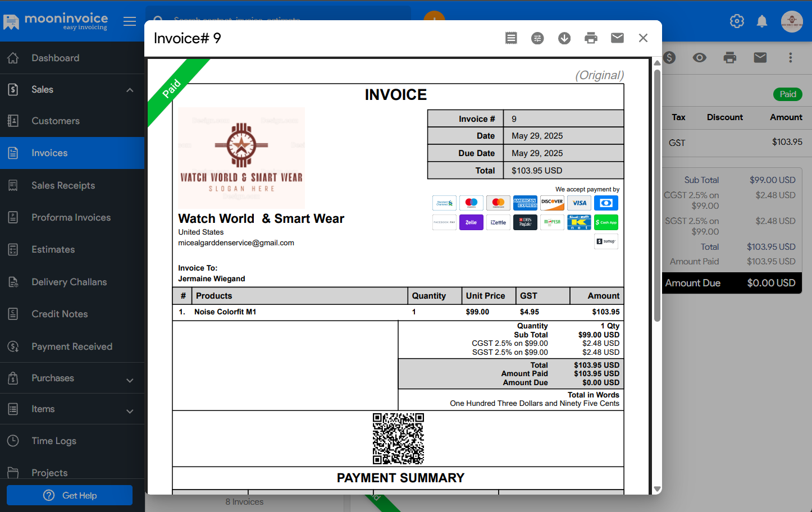The height and width of the screenshot is (512, 812).
Task: Expand the Items section
Action: point(130,411)
